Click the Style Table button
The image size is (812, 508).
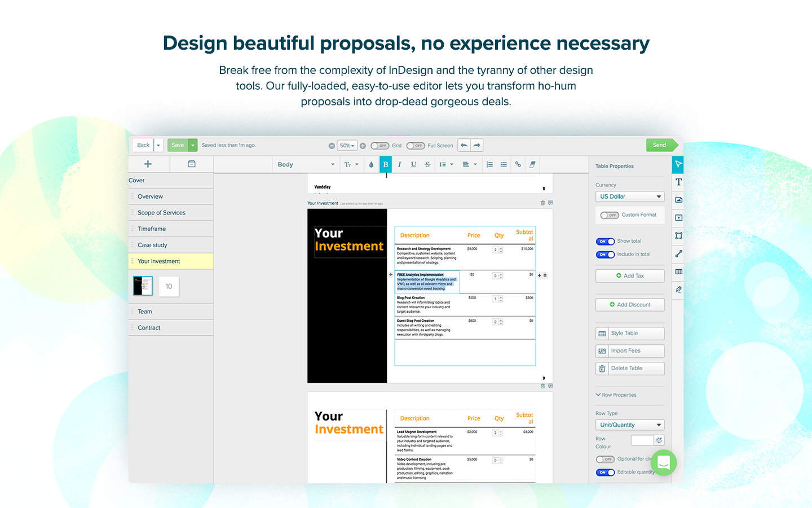(x=630, y=334)
